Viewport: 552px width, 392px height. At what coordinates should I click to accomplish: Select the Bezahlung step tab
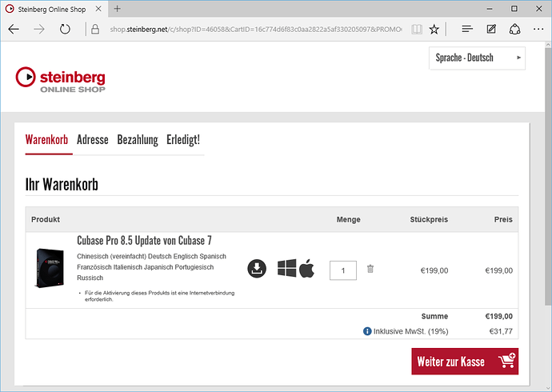(138, 140)
